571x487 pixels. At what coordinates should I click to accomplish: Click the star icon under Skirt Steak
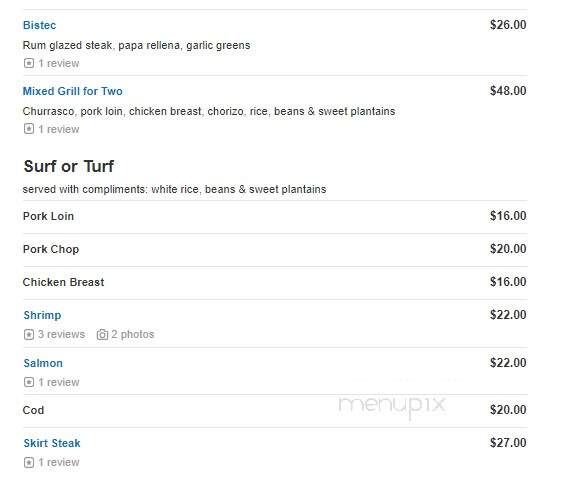click(x=29, y=462)
